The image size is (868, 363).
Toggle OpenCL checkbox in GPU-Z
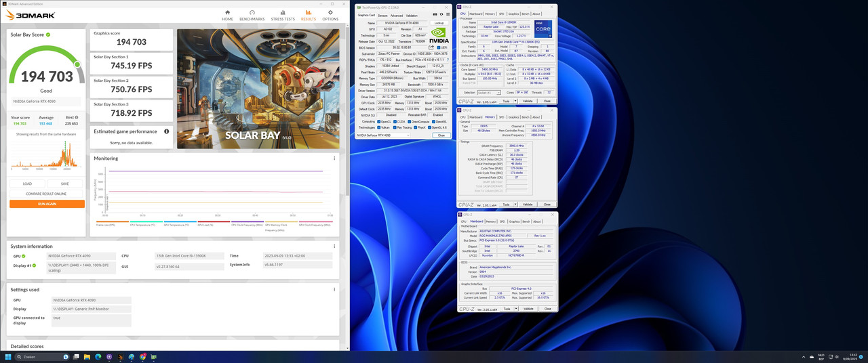379,122
